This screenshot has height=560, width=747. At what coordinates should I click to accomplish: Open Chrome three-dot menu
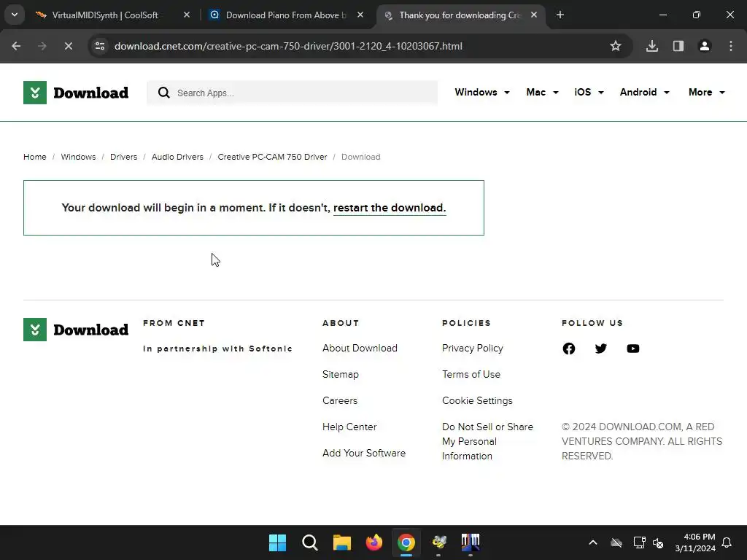click(x=731, y=46)
